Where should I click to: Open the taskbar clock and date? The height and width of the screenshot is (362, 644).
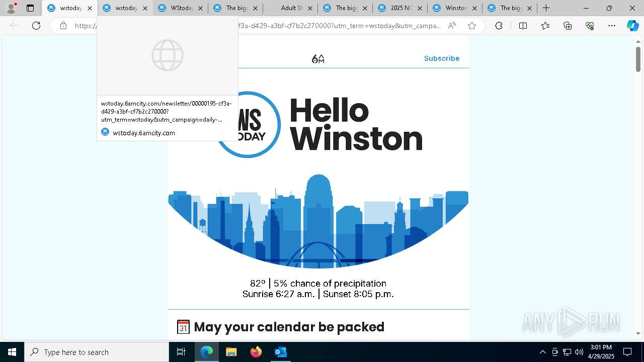pyautogui.click(x=601, y=352)
